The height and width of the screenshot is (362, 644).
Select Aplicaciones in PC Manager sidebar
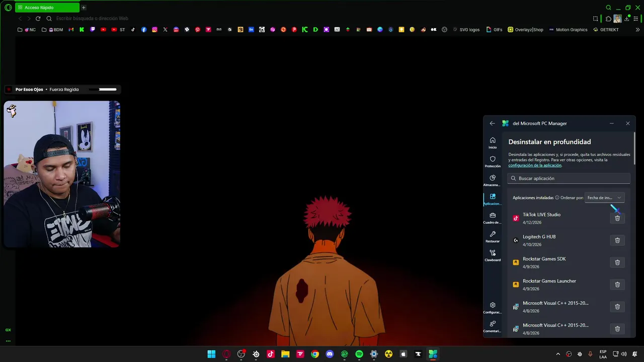(x=493, y=199)
